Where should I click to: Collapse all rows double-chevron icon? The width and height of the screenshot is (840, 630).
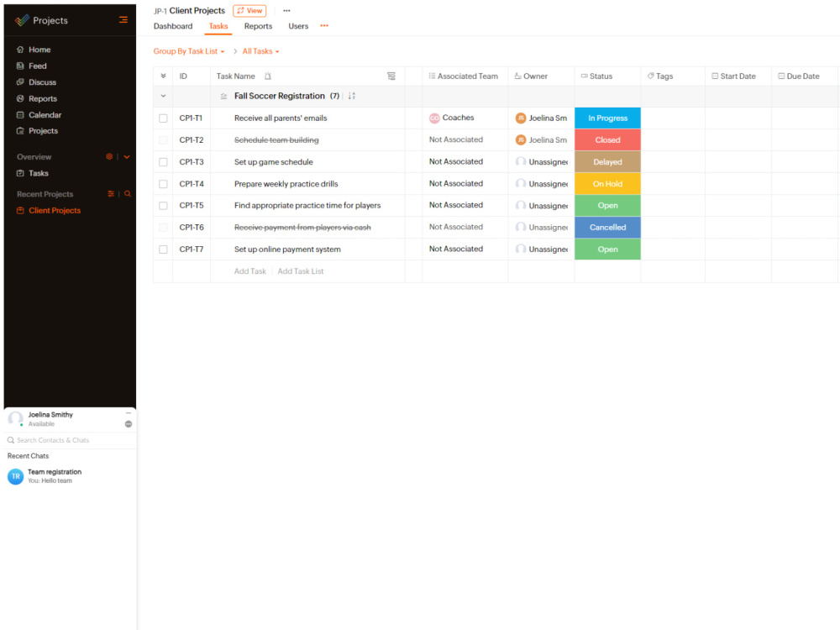pyautogui.click(x=164, y=76)
